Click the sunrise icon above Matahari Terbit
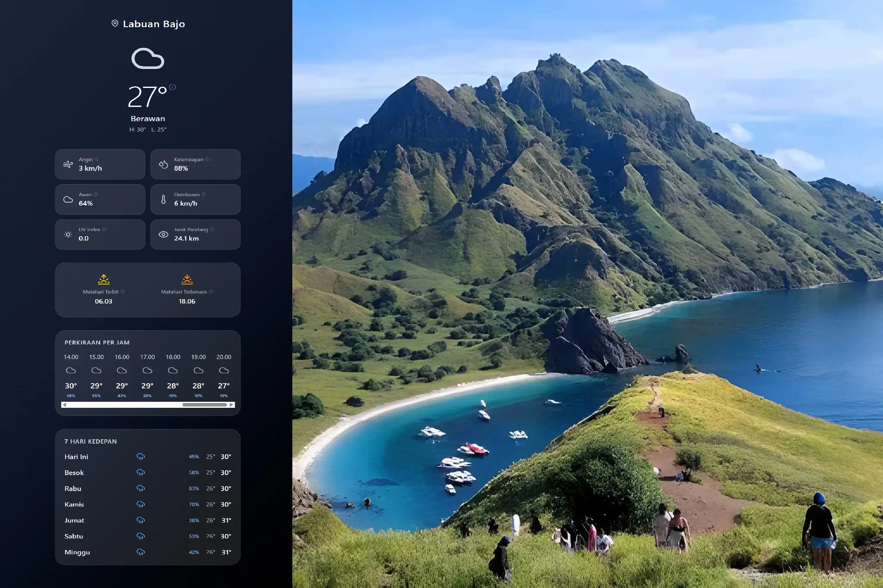The width and height of the screenshot is (883, 588). click(103, 279)
